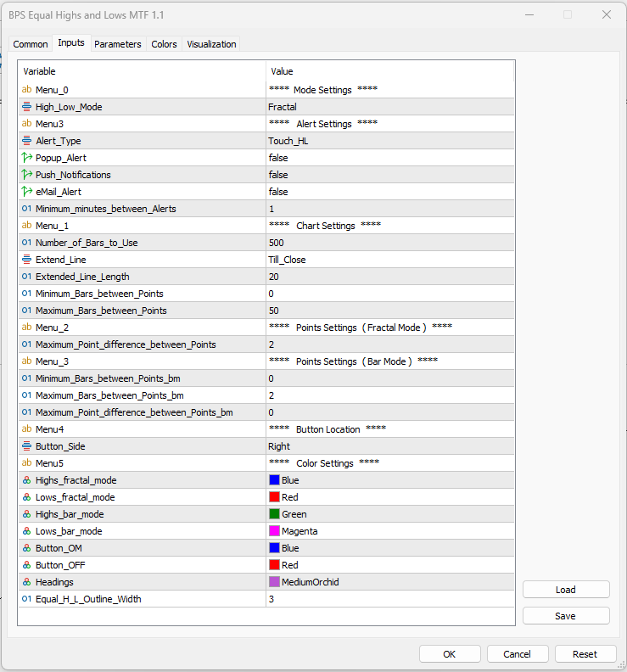
Task: Click the boolean icon next to Popup_Alert
Action: click(x=27, y=158)
